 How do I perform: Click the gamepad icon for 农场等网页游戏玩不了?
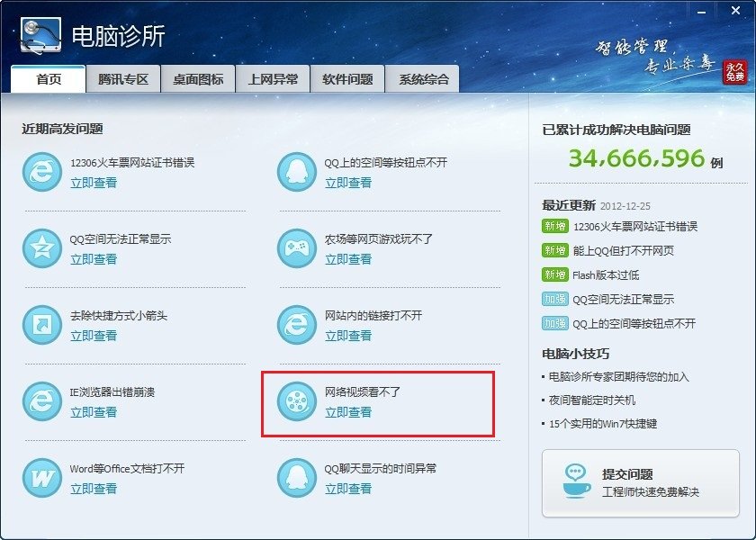297,246
